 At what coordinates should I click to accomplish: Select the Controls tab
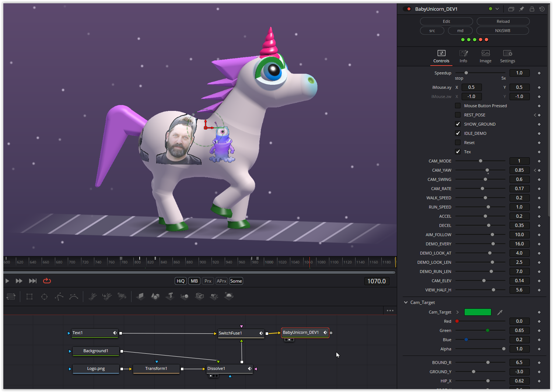[441, 56]
